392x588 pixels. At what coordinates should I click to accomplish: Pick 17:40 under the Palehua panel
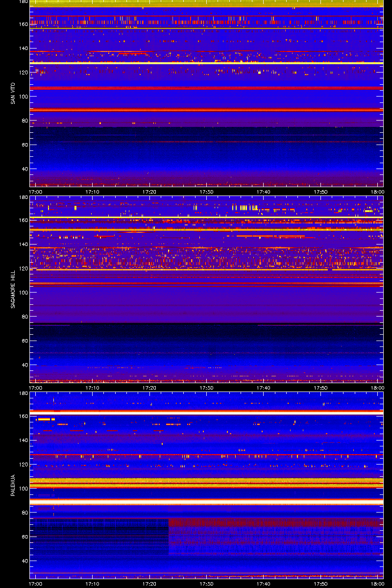tap(264, 584)
